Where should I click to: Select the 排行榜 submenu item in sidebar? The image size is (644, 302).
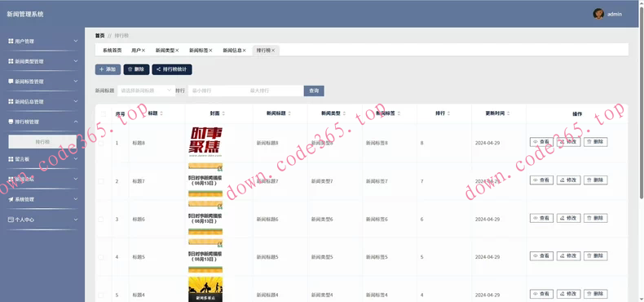tap(42, 142)
